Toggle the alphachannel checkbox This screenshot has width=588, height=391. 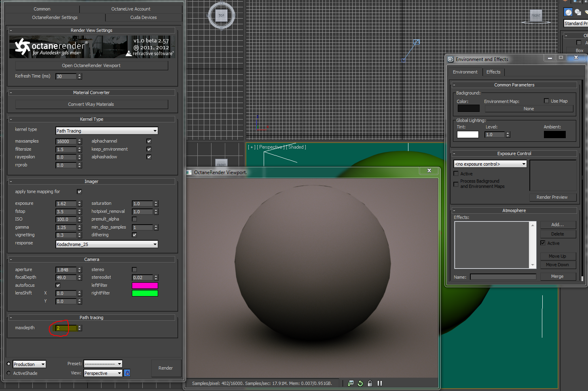(x=149, y=141)
